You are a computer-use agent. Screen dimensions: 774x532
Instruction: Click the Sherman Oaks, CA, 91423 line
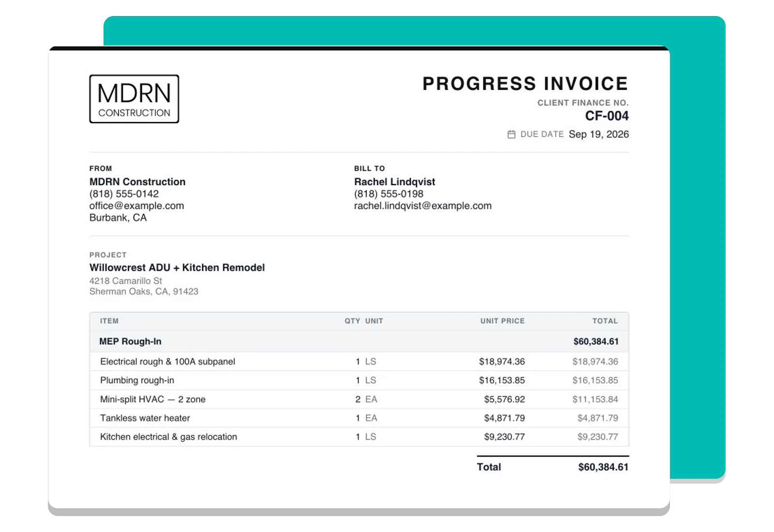pos(144,292)
